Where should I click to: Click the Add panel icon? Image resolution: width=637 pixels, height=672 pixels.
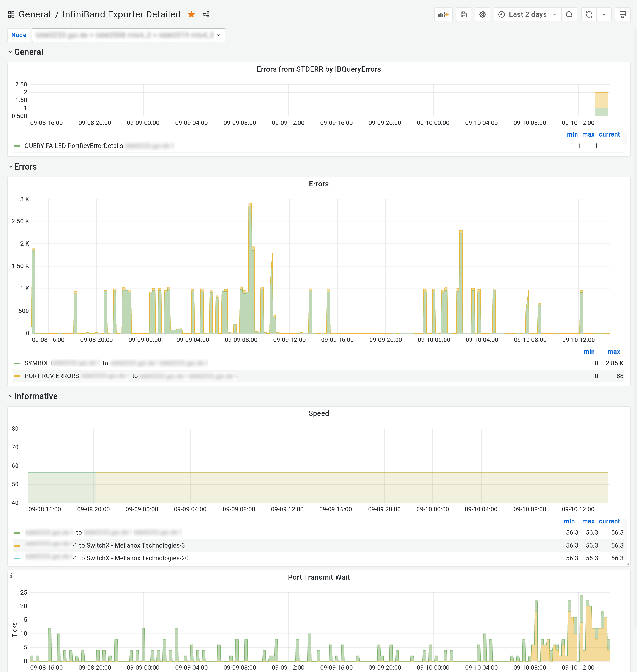443,15
